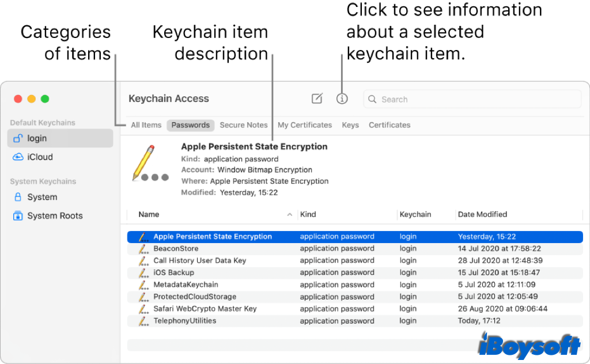Click the Modified: Yesterday, 15:22 detail line

[x=229, y=192]
